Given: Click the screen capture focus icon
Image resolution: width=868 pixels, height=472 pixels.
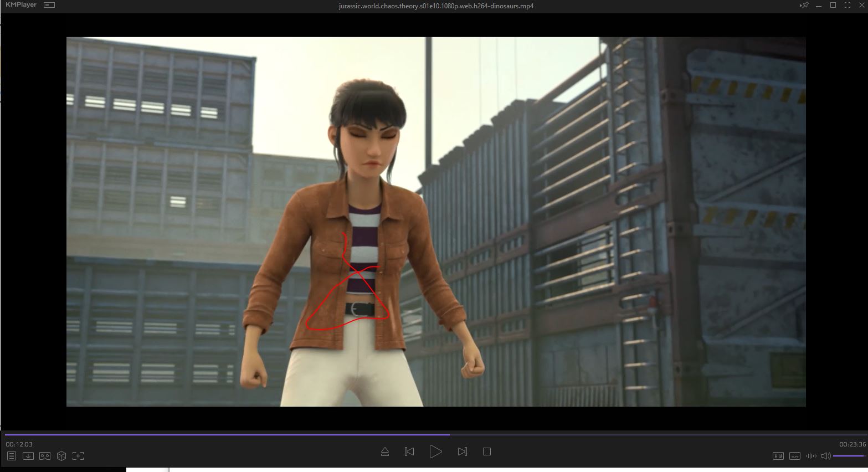Looking at the screenshot, I should pyautogui.click(x=78, y=456).
